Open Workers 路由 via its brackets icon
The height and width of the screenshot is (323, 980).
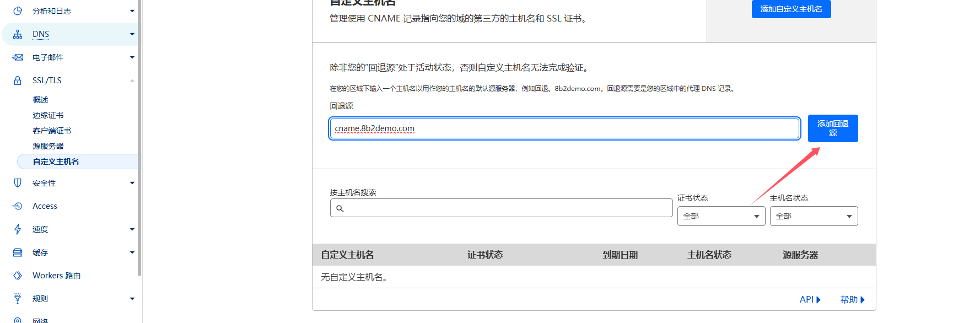(x=17, y=275)
